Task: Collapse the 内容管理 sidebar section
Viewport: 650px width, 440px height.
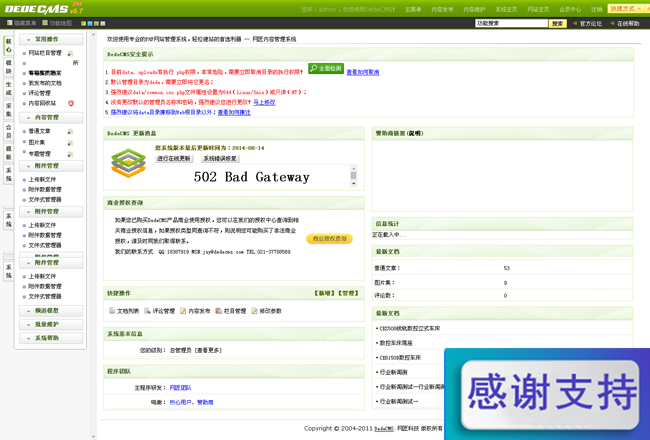Action: tap(51, 118)
